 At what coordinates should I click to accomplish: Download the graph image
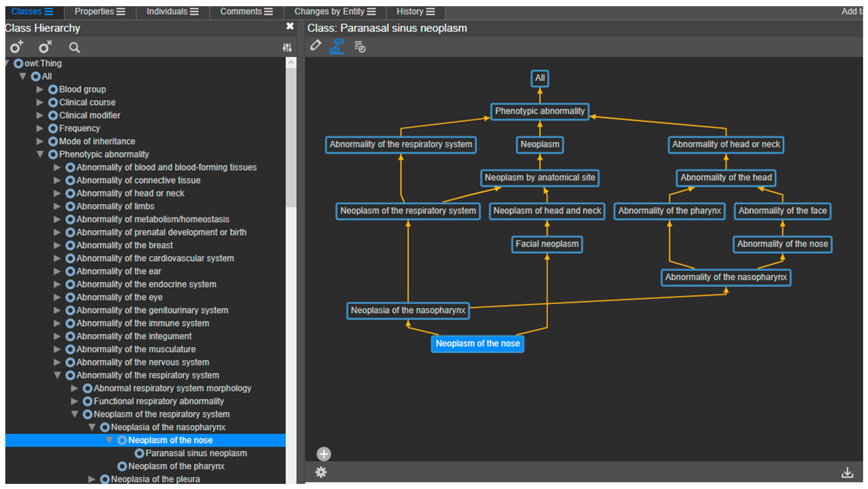(847, 472)
